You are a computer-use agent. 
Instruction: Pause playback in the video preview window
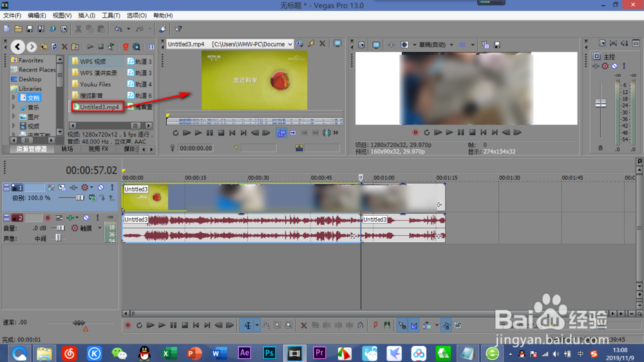click(x=461, y=132)
